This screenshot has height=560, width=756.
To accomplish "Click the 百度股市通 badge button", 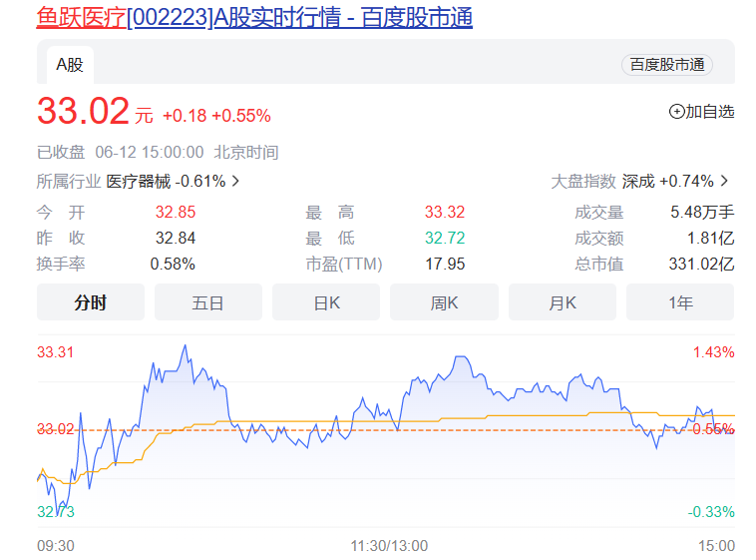I will [667, 65].
